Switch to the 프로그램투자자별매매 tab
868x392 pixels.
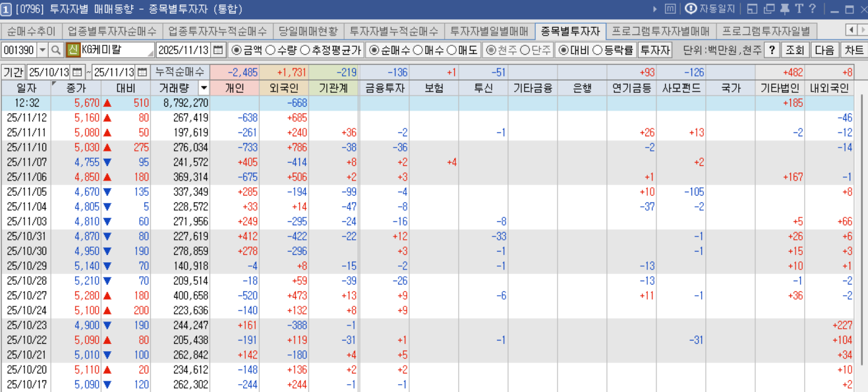click(660, 31)
